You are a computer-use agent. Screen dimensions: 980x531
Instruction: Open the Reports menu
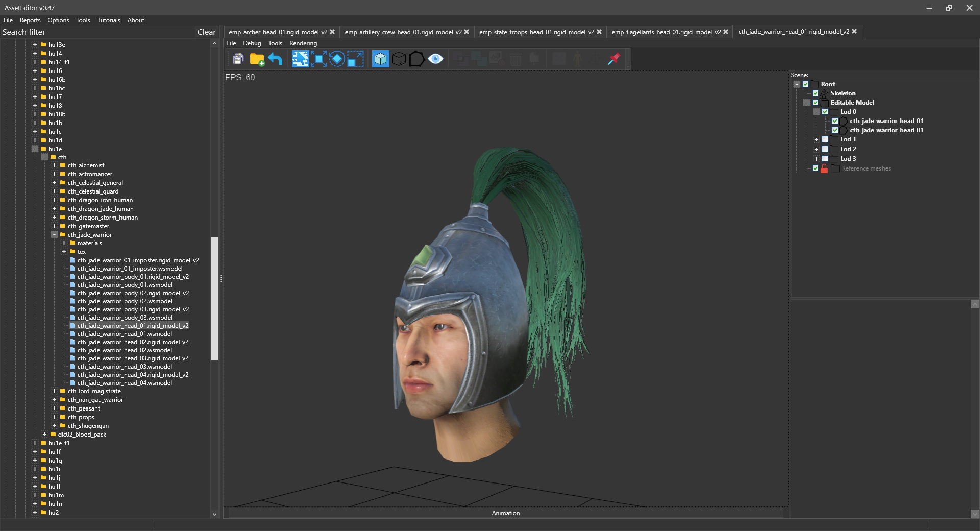30,20
